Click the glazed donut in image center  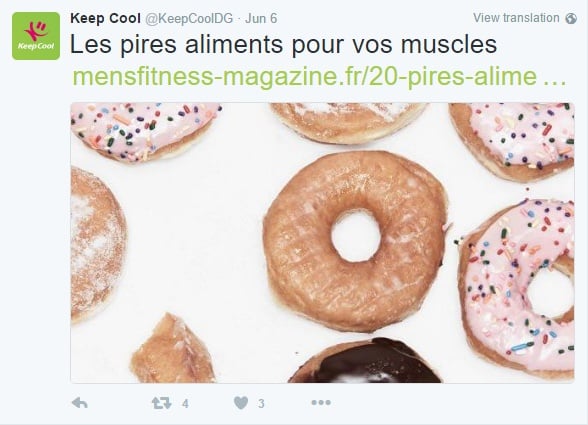[356, 241]
